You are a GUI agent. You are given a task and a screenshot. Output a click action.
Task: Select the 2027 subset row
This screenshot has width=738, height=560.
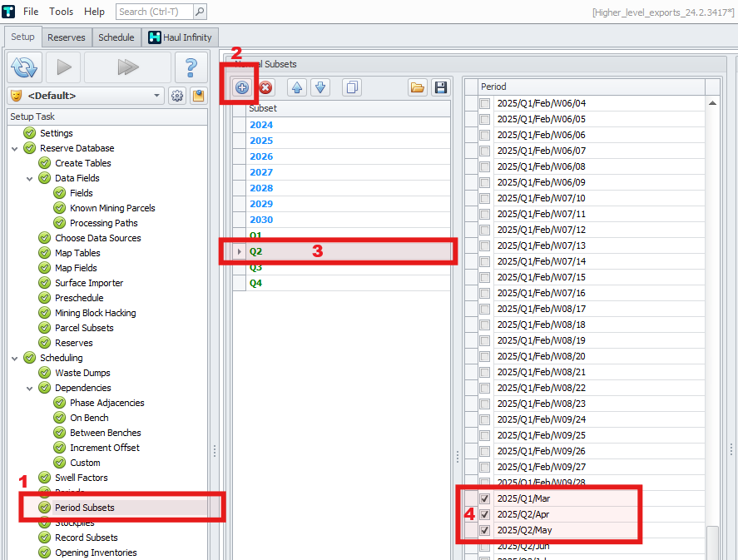261,172
